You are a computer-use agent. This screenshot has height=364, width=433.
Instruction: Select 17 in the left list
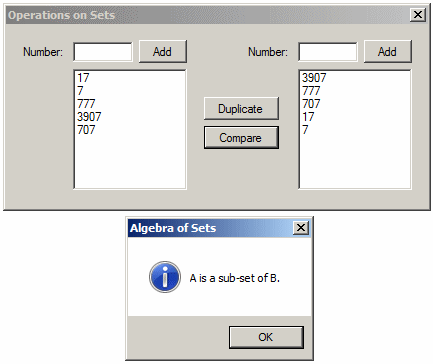point(83,78)
